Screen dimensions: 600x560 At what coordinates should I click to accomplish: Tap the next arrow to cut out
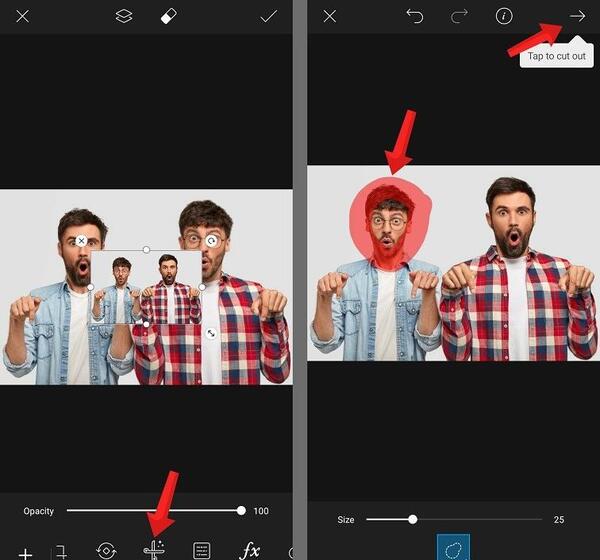coord(577,16)
